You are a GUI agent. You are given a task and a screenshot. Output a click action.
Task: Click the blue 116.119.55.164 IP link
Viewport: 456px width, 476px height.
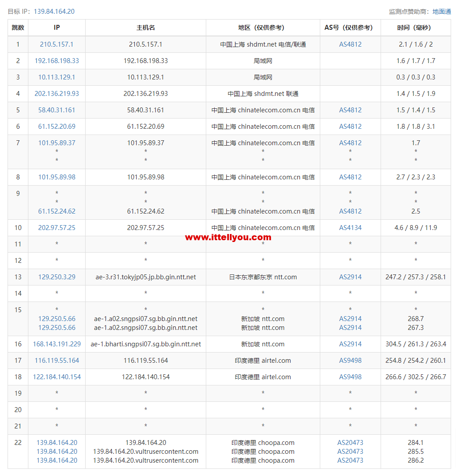click(x=57, y=361)
